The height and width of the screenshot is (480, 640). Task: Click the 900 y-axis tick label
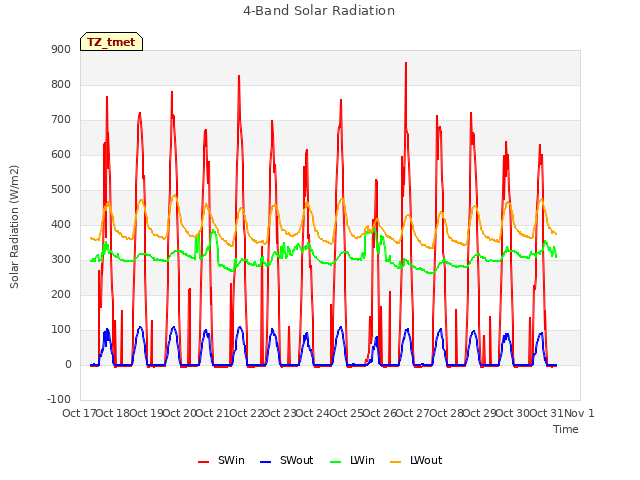61,49
